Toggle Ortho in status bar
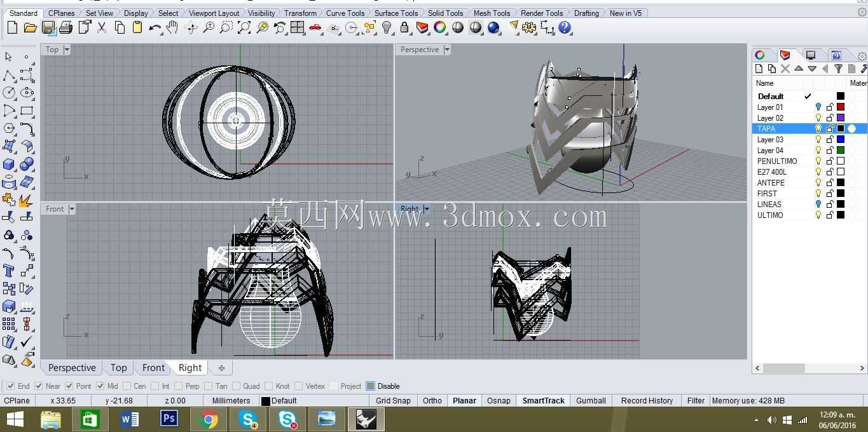868x432 pixels. (432, 401)
